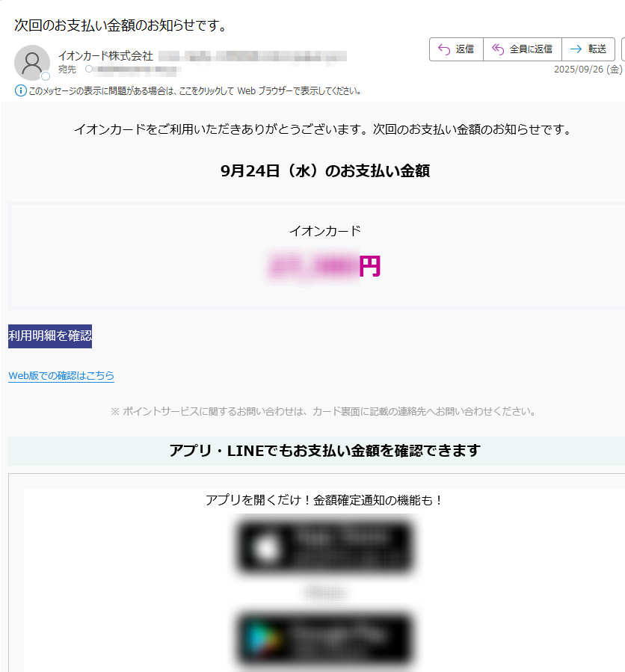Click the blue info icon in message bar

coord(21,91)
